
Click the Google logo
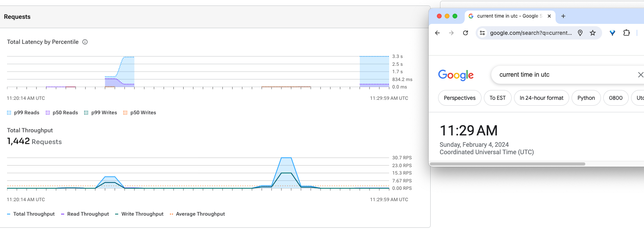point(456,75)
